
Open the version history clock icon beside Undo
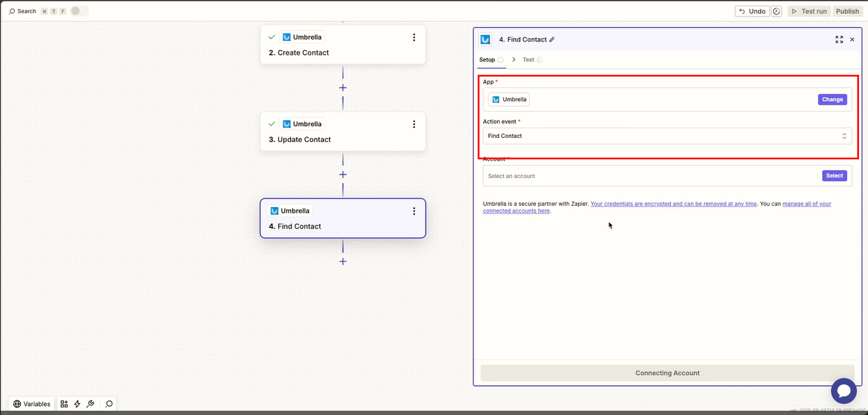click(776, 11)
